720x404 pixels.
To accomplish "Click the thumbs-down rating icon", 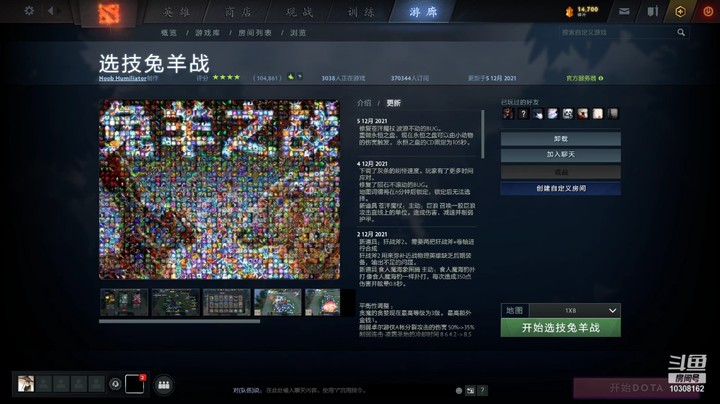I will click(299, 77).
